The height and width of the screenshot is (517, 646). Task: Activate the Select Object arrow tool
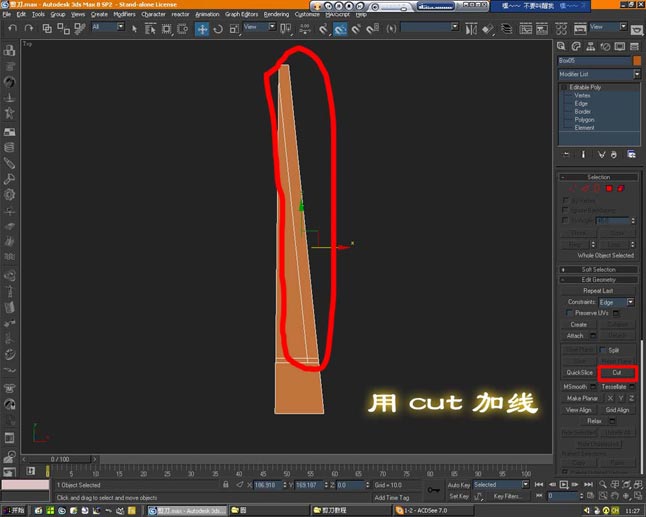pos(134,28)
